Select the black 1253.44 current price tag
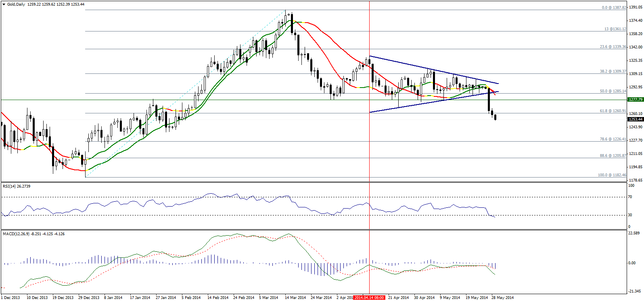Viewport: 644px width, 301px height. [636, 119]
